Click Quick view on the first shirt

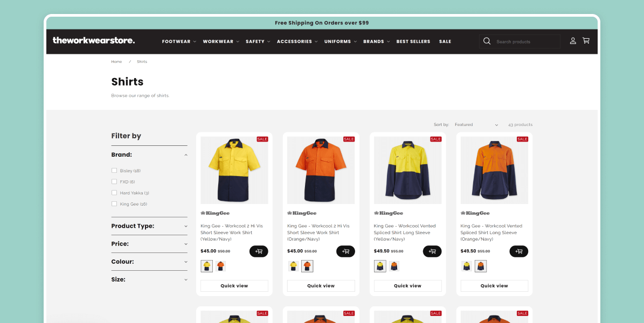[234, 285]
